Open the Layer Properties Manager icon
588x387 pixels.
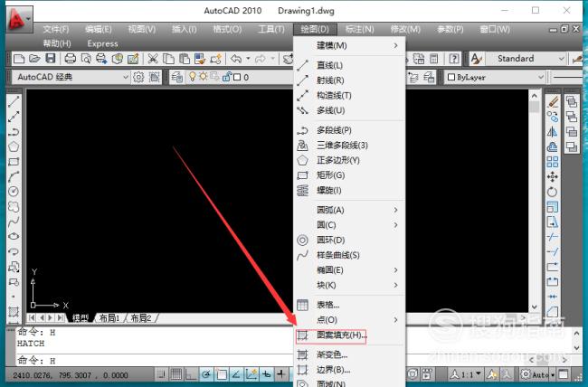[x=177, y=77]
